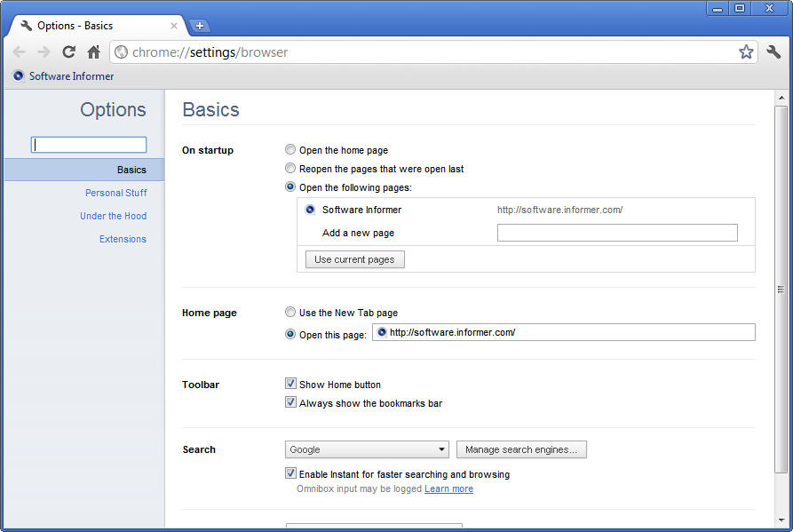Viewport: 793px width, 532px height.
Task: Disable 'Enable Instant for faster searching'
Action: [290, 473]
